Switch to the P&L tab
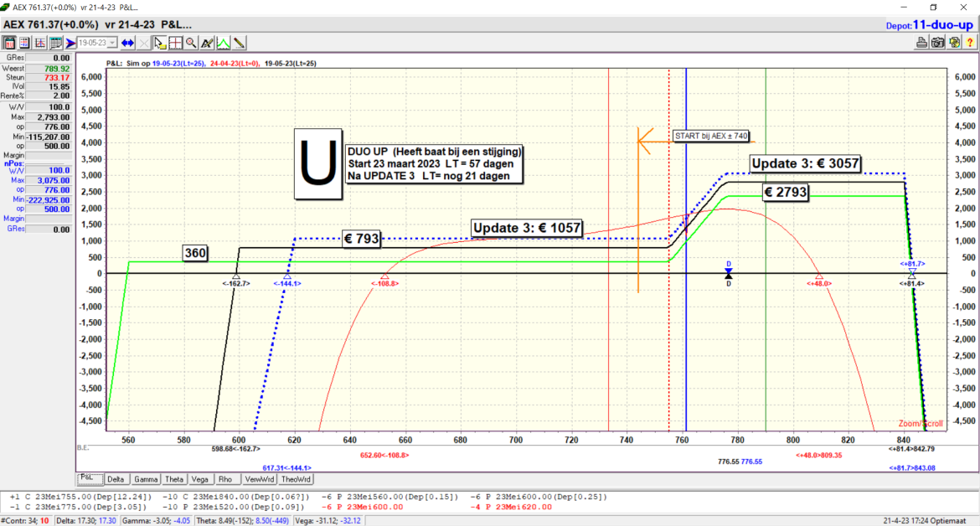Image resolution: width=980 pixels, height=526 pixels. [x=90, y=478]
